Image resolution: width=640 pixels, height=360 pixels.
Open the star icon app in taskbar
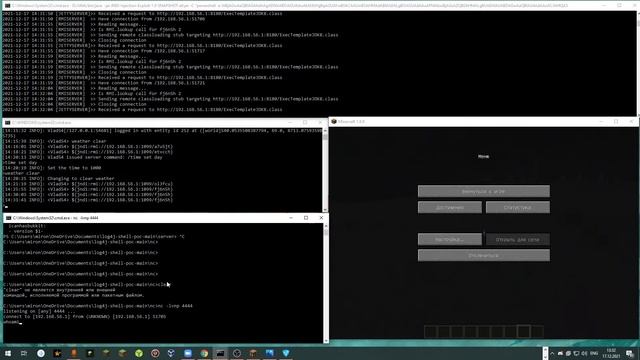[x=57, y=353]
